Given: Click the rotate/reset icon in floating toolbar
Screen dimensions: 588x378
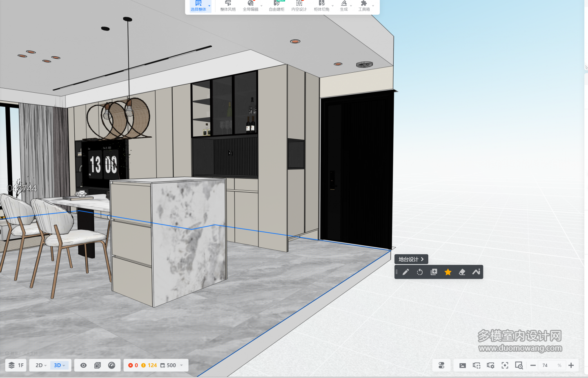Looking at the screenshot, I should coord(420,272).
